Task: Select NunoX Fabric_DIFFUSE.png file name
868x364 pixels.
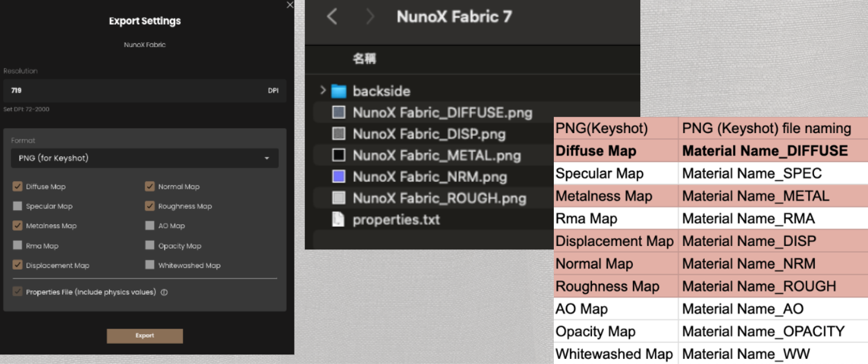Action: [x=442, y=113]
